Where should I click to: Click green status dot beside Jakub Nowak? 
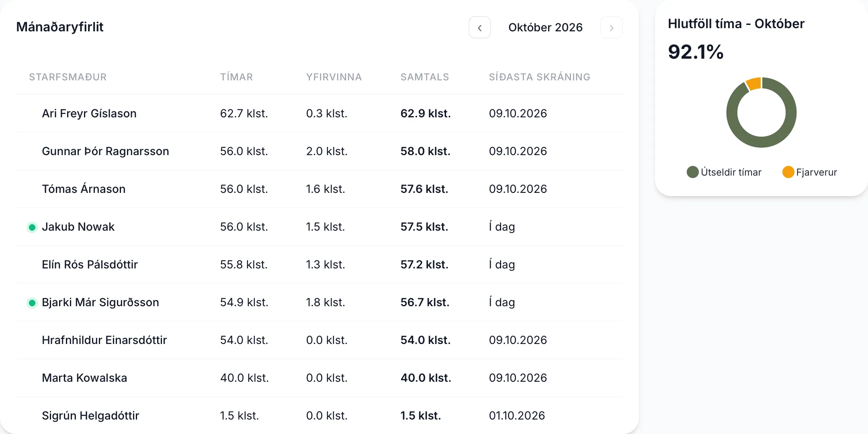32,227
